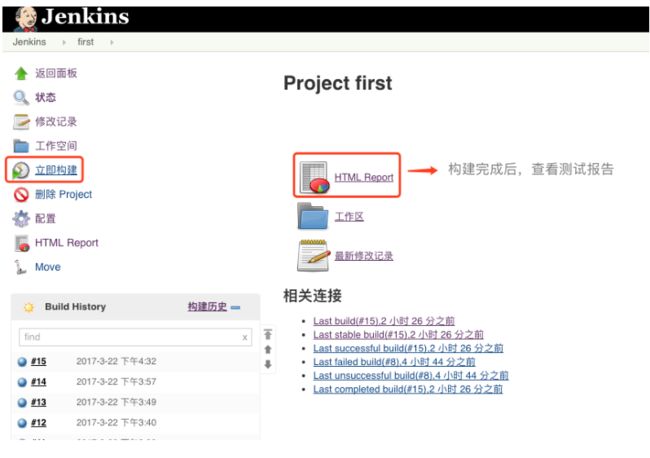Click the folder icon next to 工作空间

point(21,146)
